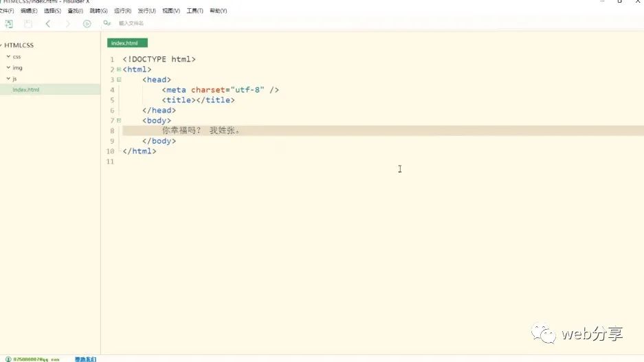Image resolution: width=644 pixels, height=362 pixels.
Task: Click the save file toolbar icon
Action: [28, 24]
